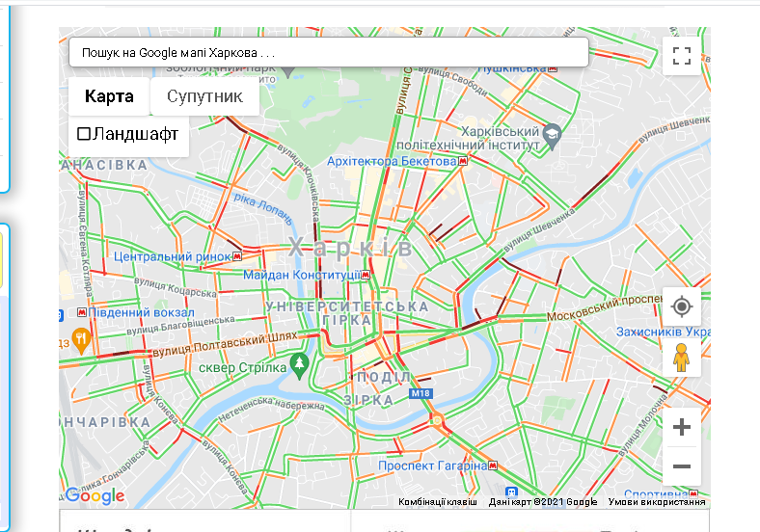Click the Московський проспект street label
Image resolution: width=760 pixels, height=532 pixels.
[x=605, y=307]
